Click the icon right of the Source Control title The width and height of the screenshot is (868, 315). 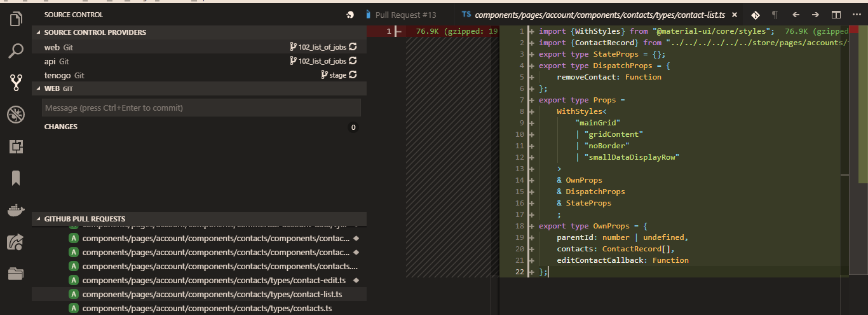click(349, 15)
